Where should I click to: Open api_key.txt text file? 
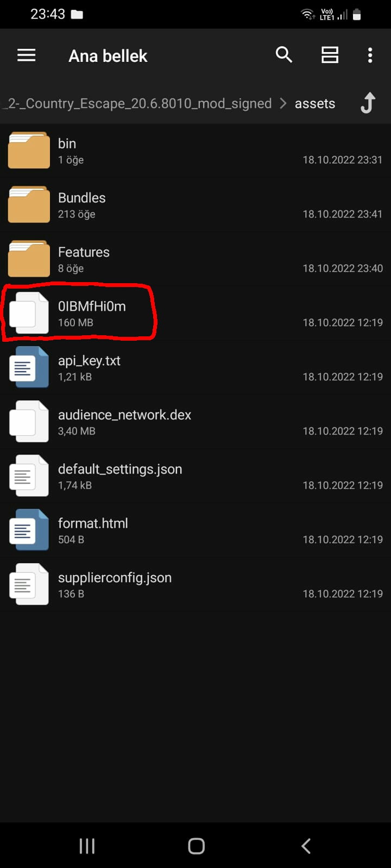(195, 368)
